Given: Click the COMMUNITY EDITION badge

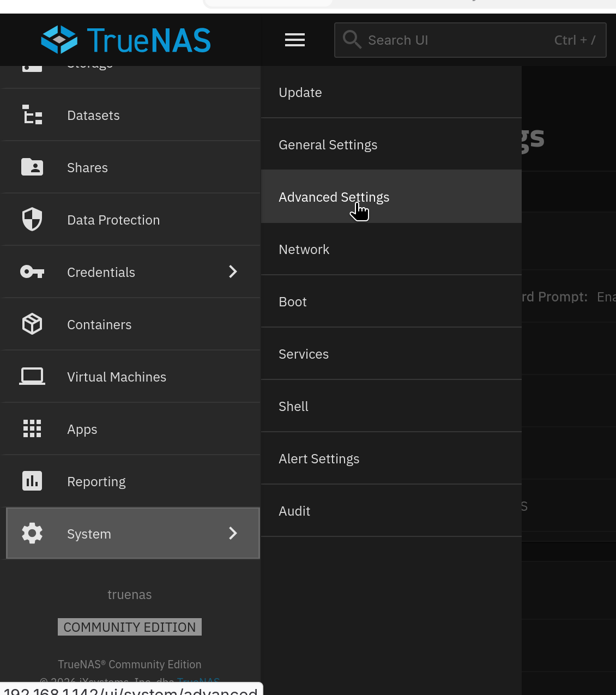Looking at the screenshot, I should pyautogui.click(x=130, y=627).
